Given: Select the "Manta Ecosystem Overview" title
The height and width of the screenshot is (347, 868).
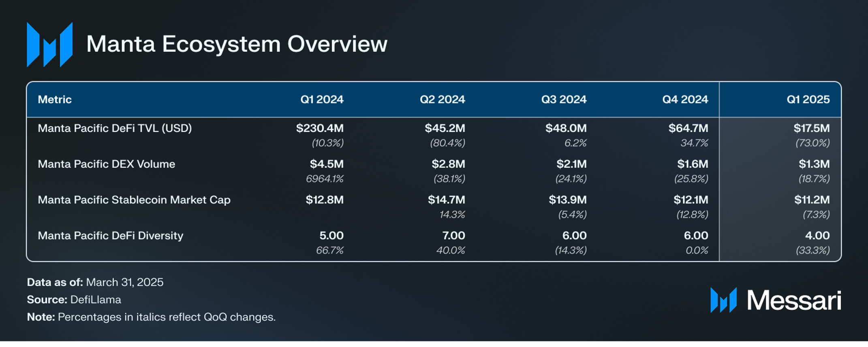Looking at the screenshot, I should click(237, 44).
